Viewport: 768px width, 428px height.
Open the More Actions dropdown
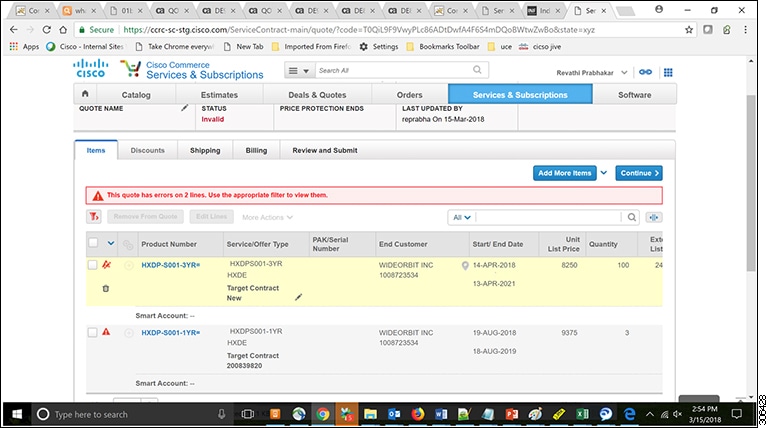(x=267, y=217)
